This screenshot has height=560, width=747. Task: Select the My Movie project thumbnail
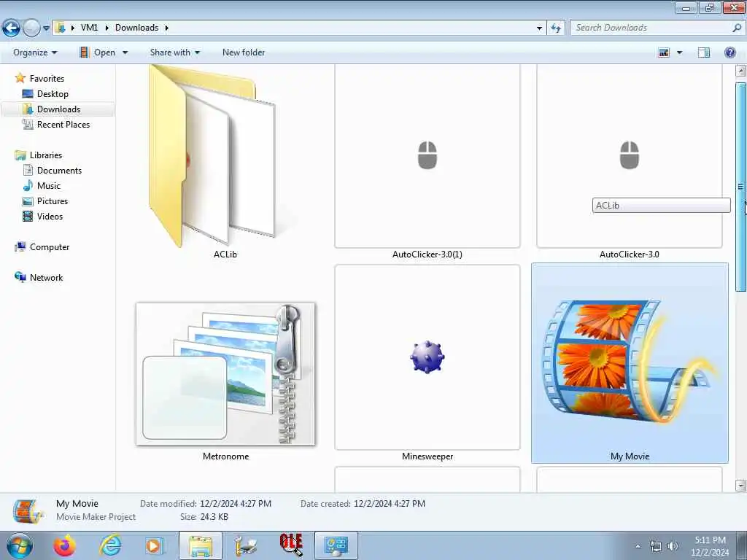pyautogui.click(x=630, y=363)
